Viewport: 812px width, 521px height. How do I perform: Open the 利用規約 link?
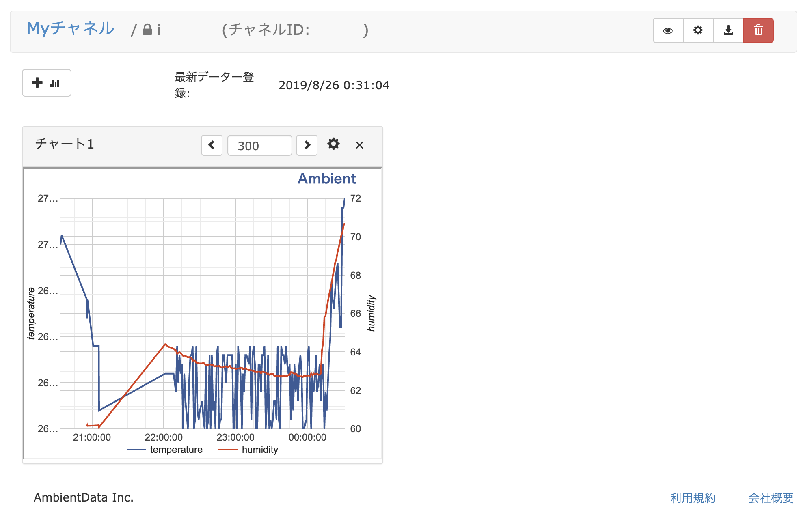(693, 498)
